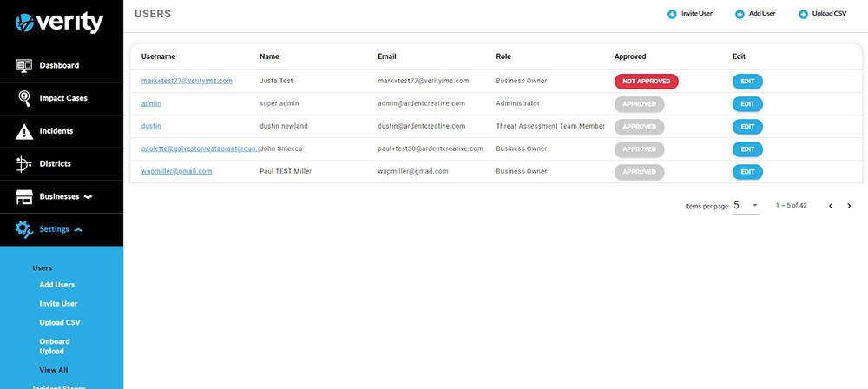
Task: Toggle APPROVED badge for wapmiller@gmail.com row
Action: tap(639, 172)
